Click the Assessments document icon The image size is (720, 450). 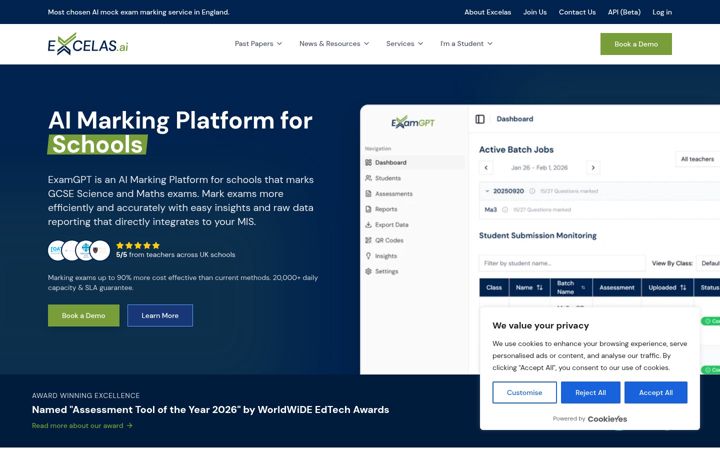tap(368, 194)
